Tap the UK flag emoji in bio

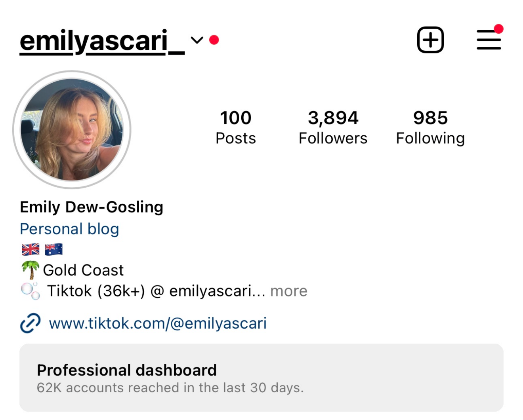click(31, 249)
